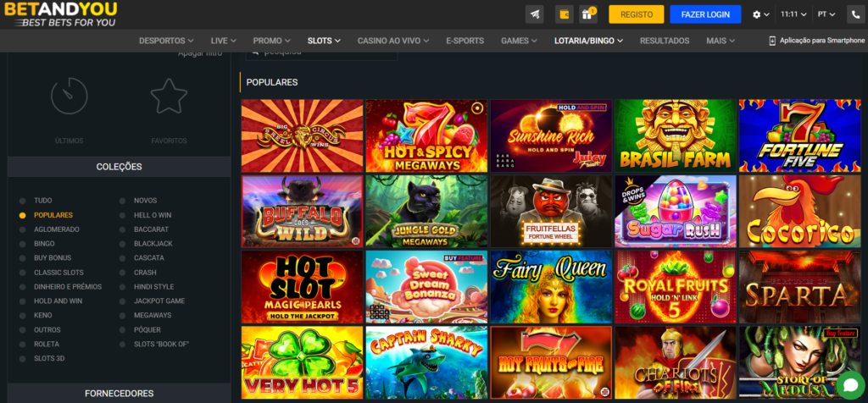
Task: Expand the Desportos menu
Action: coord(166,41)
